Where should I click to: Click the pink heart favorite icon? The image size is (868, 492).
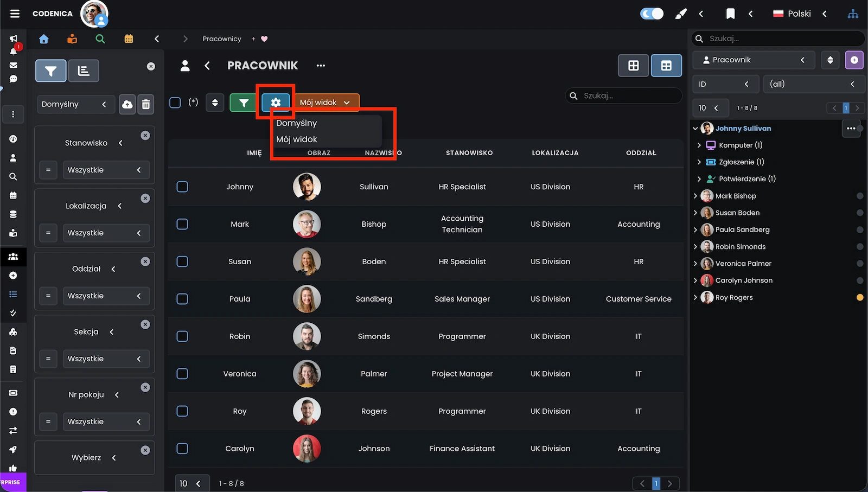click(264, 39)
